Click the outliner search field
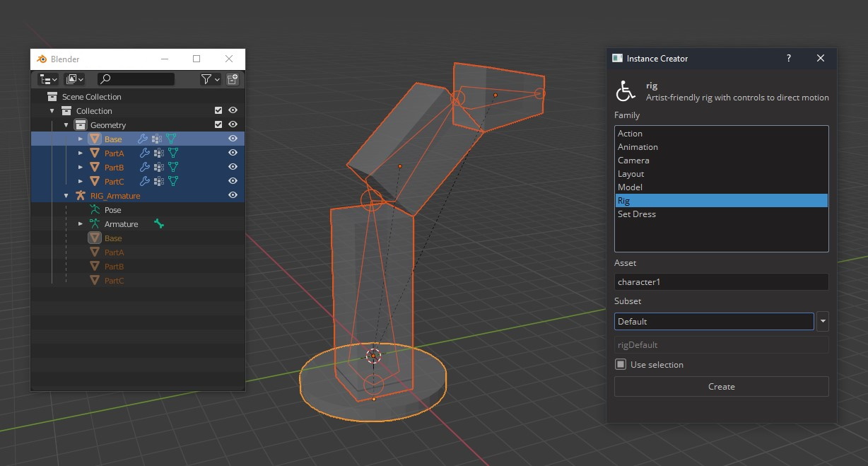Viewport: 868px width, 466px height. pos(136,79)
